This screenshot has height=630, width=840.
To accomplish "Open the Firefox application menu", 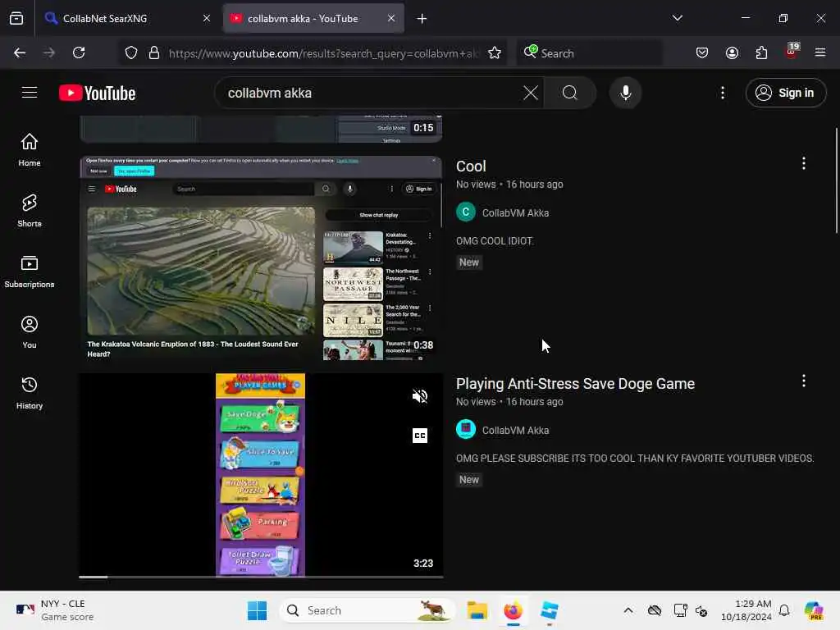I will pos(820,52).
